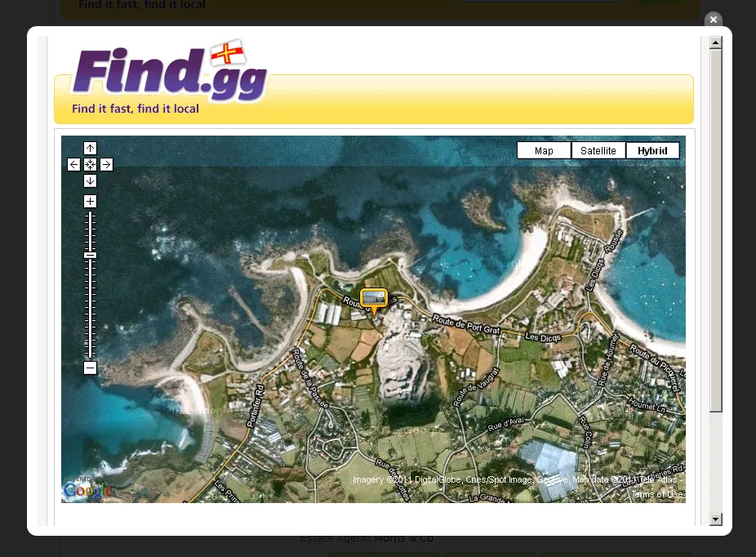756x557 pixels.
Task: Click the Portinfer Rd label
Action: pyautogui.click(x=256, y=406)
